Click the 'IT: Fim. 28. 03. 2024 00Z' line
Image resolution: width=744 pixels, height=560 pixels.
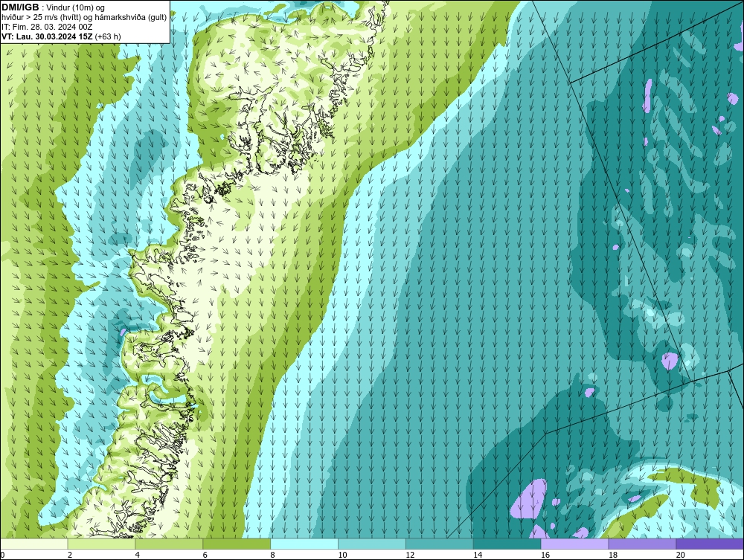47,27
